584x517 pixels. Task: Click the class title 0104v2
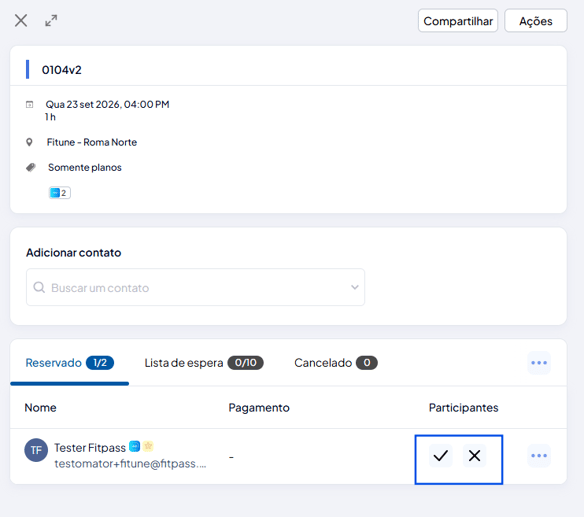click(61, 70)
